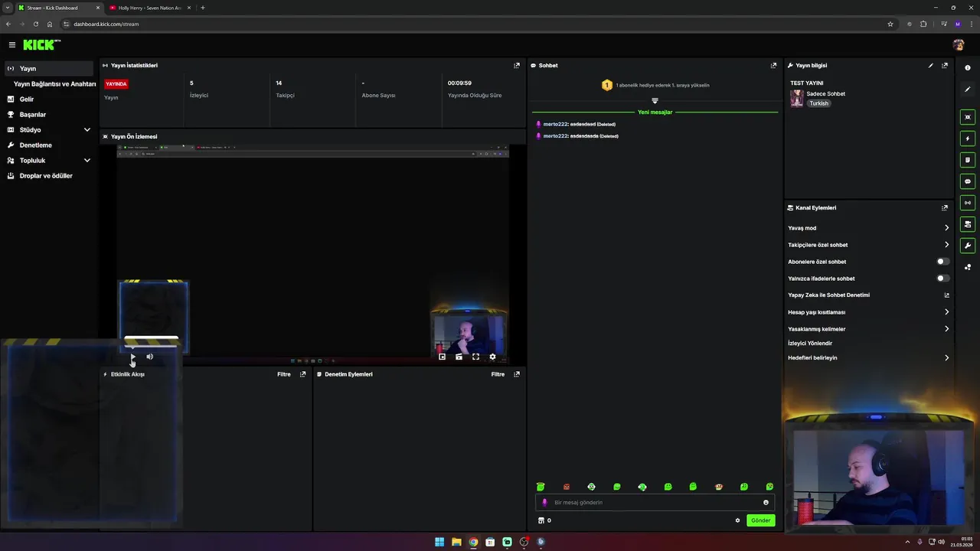Open the hamburger menu beside the Kick logo
This screenshot has height=551, width=980.
pos(11,45)
